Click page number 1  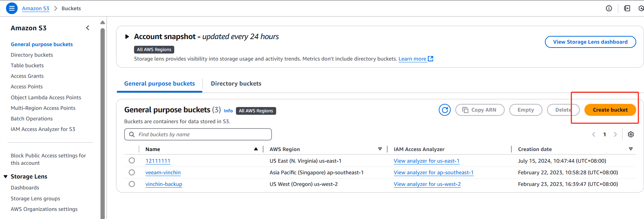pos(604,134)
